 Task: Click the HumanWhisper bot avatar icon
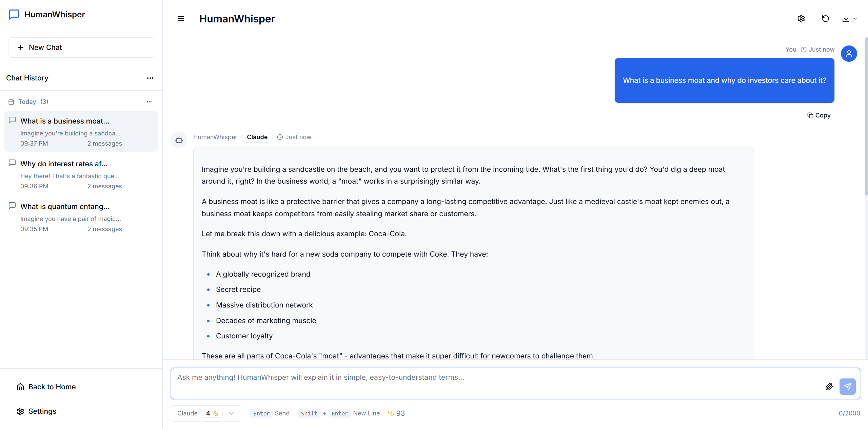[x=179, y=140]
